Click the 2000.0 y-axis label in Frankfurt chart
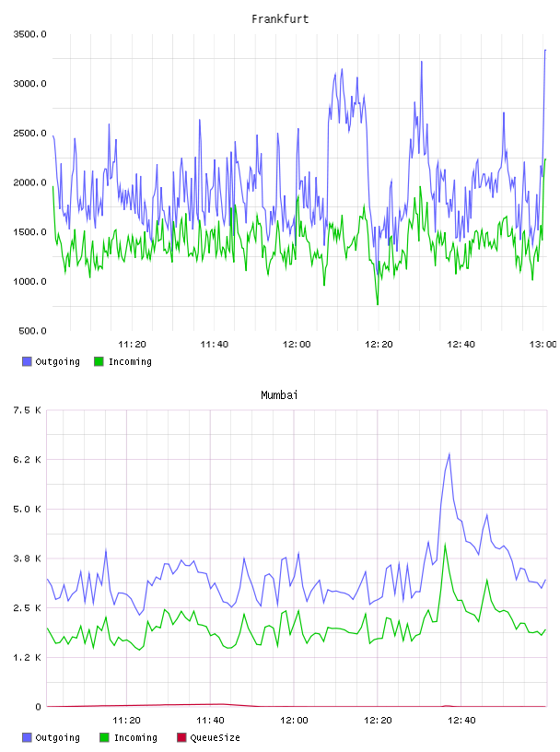Image resolution: width=560 pixels, height=752 pixels. (x=29, y=182)
